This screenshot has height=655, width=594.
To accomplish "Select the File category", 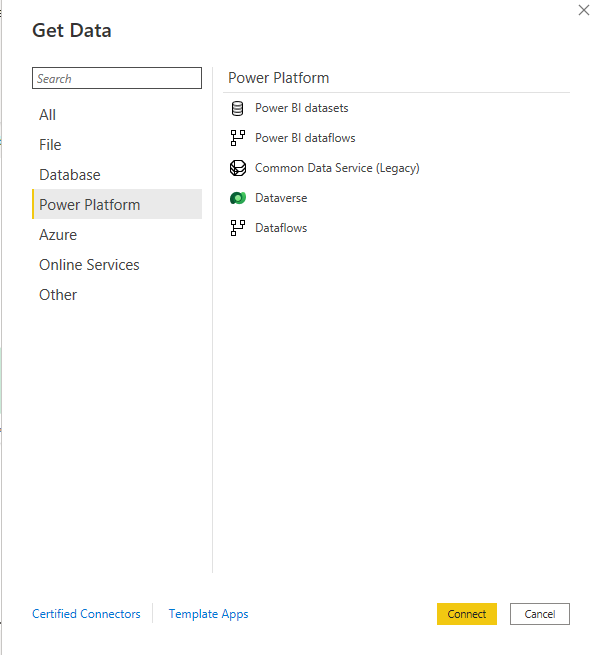I will (x=117, y=145).
